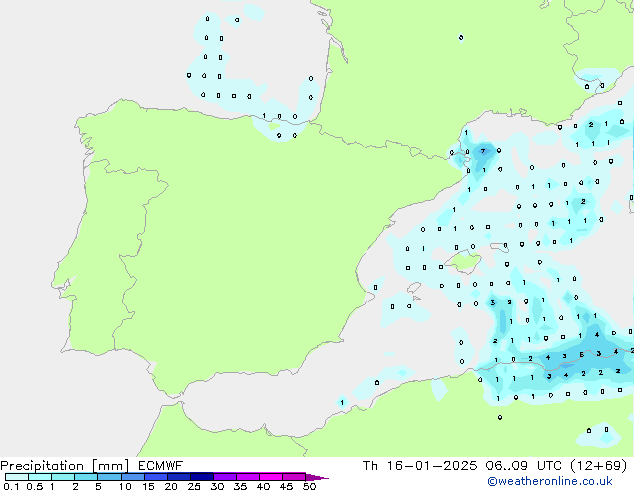
Task: Click the "1" value in the Alboran Sea
Action: [343, 403]
